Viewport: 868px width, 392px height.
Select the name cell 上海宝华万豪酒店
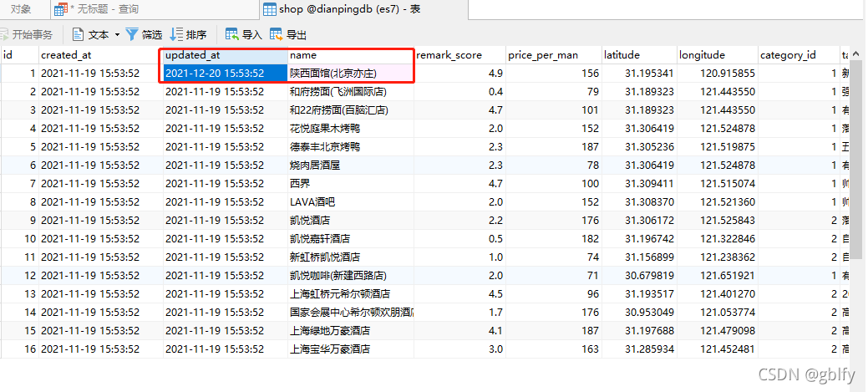point(350,349)
